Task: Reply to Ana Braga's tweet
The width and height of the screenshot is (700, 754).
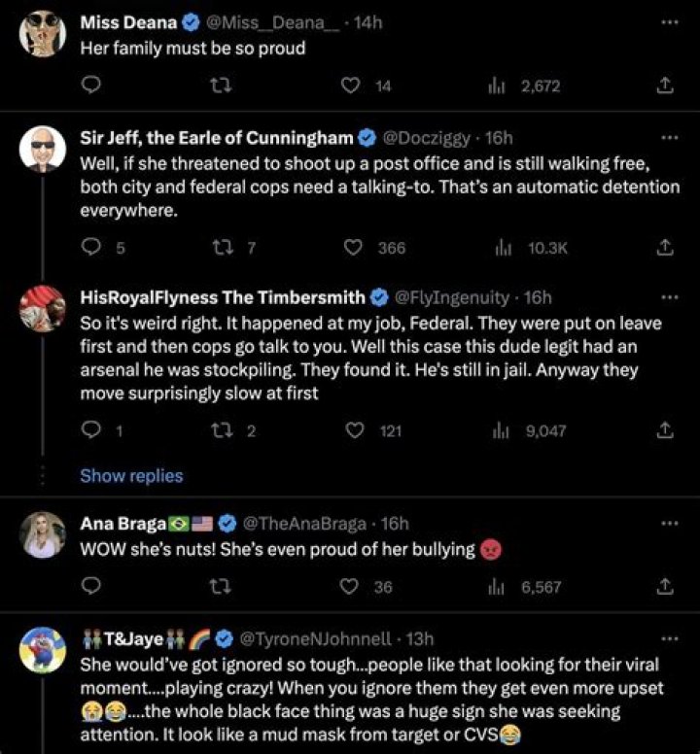Action: click(89, 587)
